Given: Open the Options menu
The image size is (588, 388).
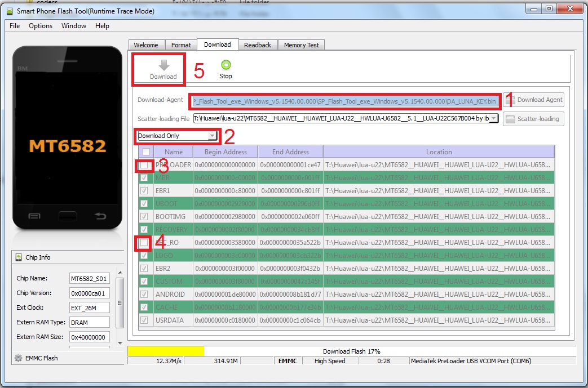Looking at the screenshot, I should [41, 26].
